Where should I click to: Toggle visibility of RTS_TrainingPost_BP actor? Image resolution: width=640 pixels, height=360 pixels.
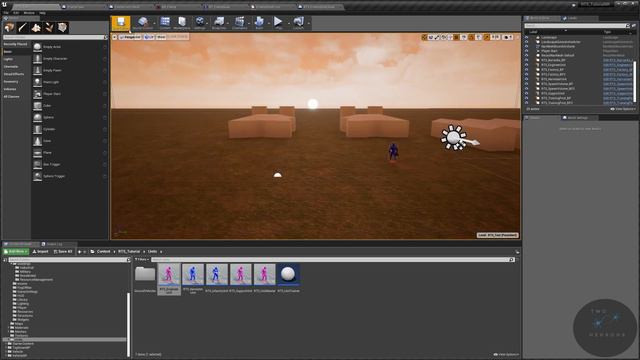[527, 98]
